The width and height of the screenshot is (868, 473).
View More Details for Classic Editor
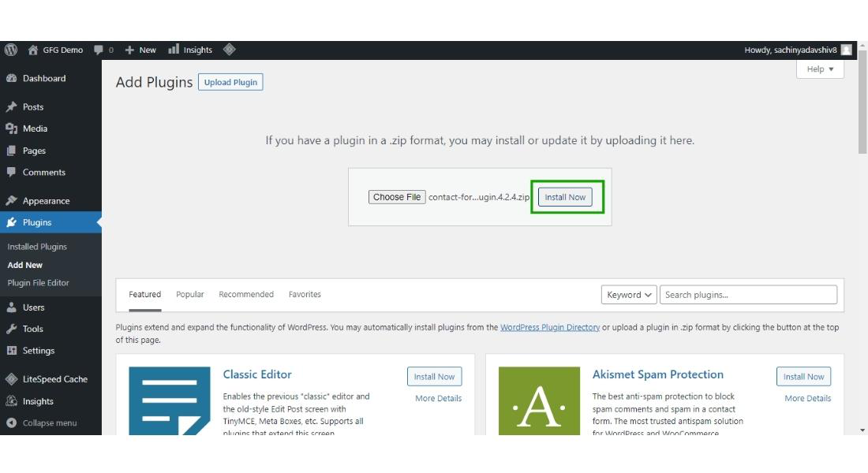439,398
